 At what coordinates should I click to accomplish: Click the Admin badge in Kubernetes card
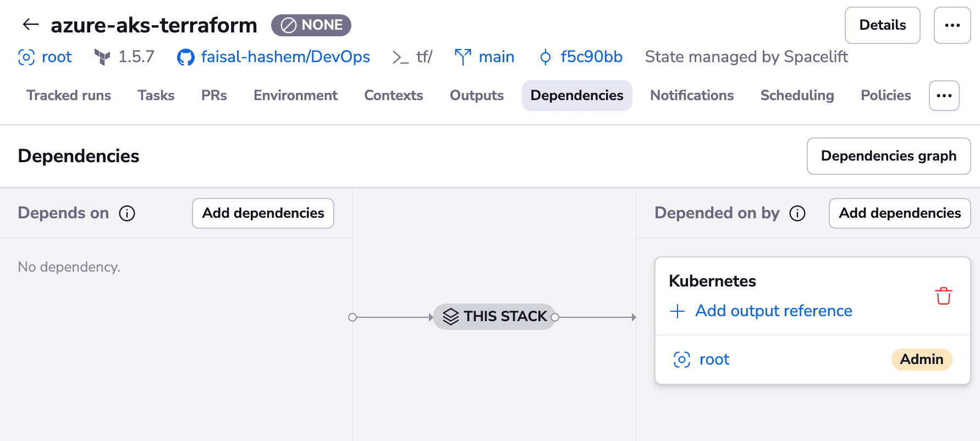click(x=922, y=360)
